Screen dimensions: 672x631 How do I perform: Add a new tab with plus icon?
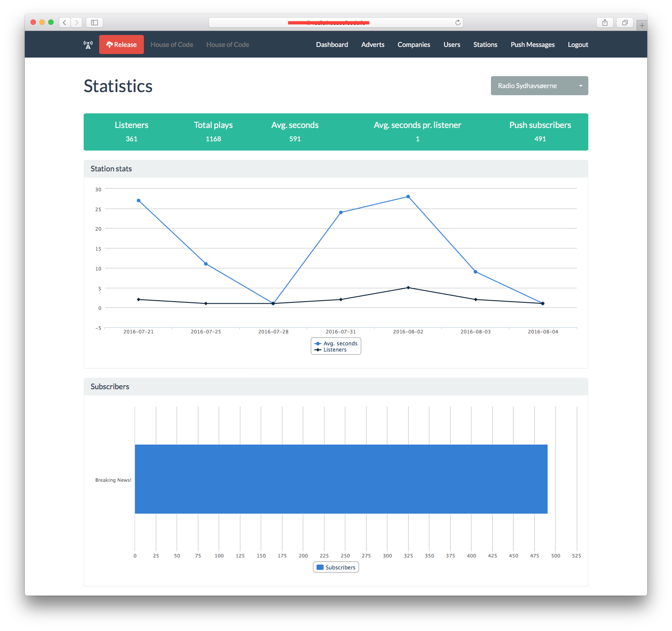click(x=642, y=26)
